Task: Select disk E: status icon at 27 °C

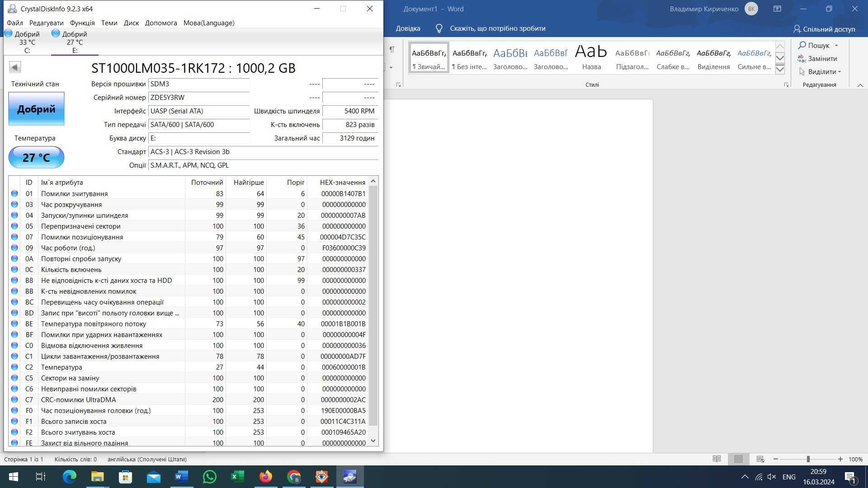Action: click(x=56, y=33)
